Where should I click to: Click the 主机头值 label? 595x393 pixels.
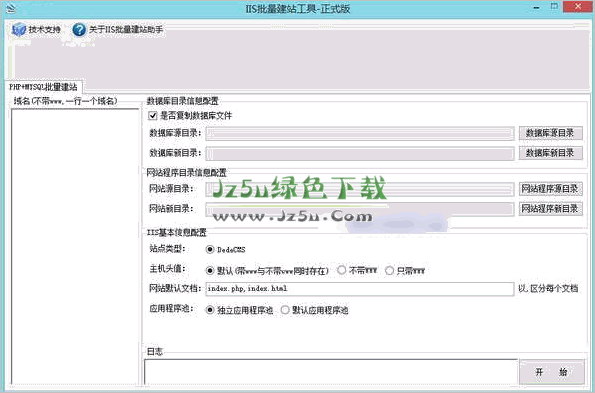coord(167,269)
